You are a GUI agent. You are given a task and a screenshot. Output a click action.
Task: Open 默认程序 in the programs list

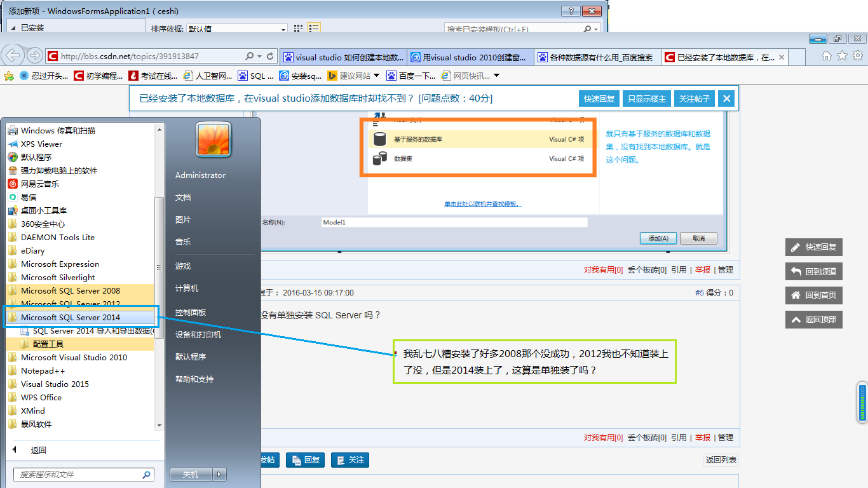tap(30, 157)
